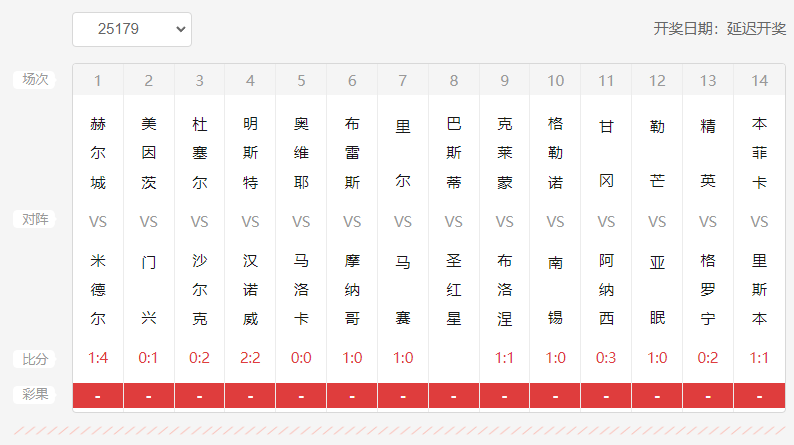Click the 对阵 row label

coord(35,219)
